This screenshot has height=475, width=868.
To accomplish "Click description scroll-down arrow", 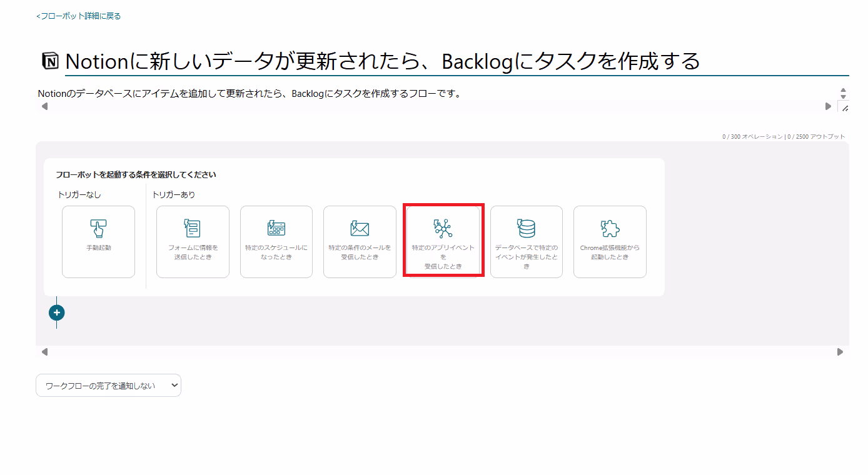I will (x=843, y=97).
